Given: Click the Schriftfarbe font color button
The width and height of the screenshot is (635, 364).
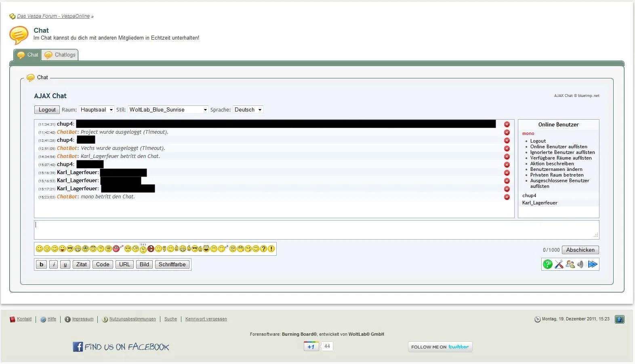Looking at the screenshot, I should coord(172,265).
